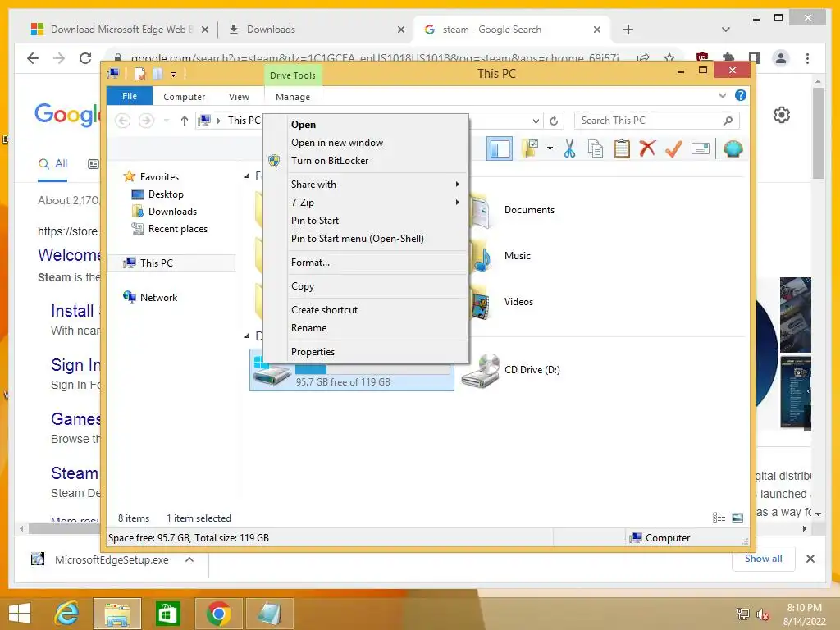
Task: Select Pin to Start in context menu
Action: (366, 221)
